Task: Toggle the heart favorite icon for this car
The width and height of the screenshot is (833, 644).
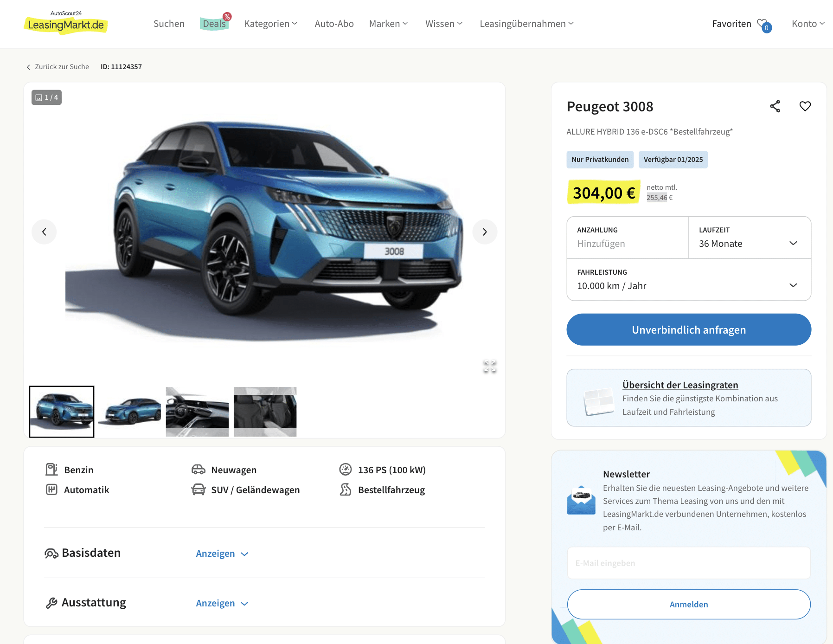Action: [x=805, y=106]
